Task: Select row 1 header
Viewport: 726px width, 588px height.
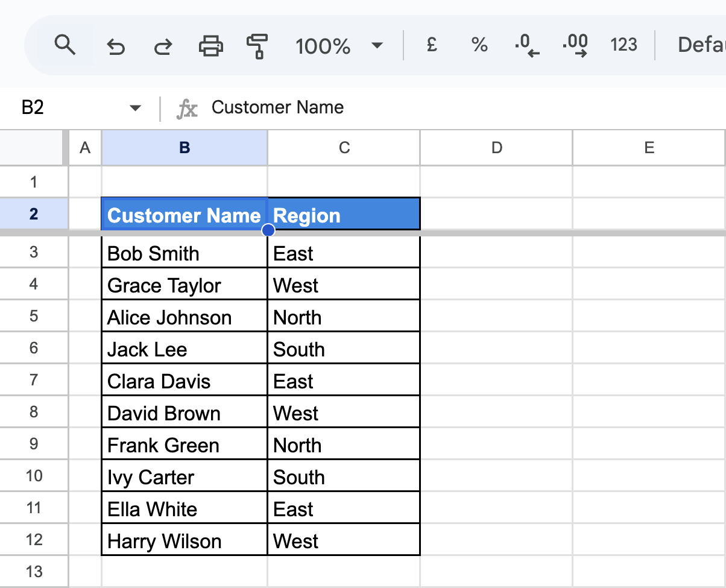Action: point(34,182)
